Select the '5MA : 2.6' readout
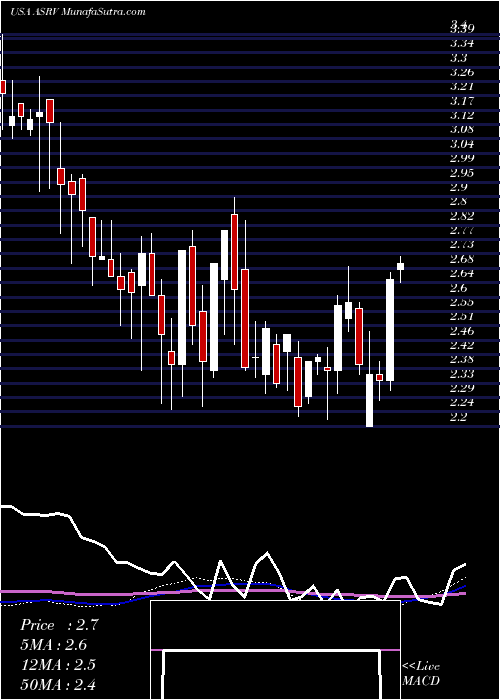The width and height of the screenshot is (500, 700). 53,645
